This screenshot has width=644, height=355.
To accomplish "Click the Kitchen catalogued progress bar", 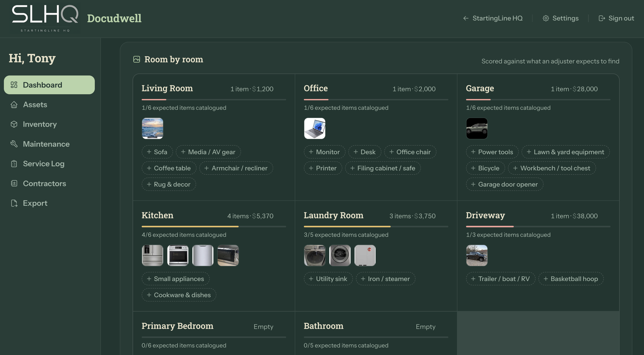I will [x=214, y=226].
